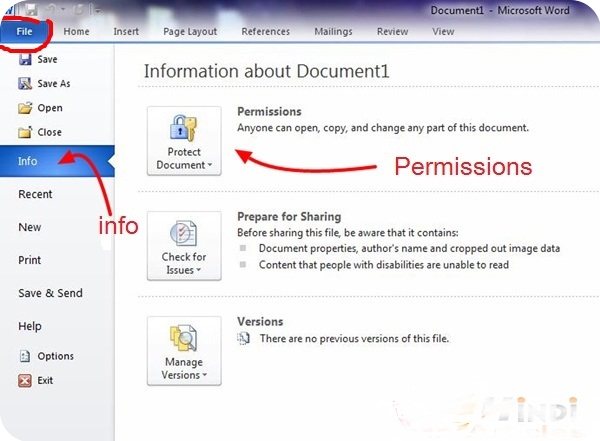600x441 pixels.
Task: Choose the Save As label
Action: [x=54, y=83]
